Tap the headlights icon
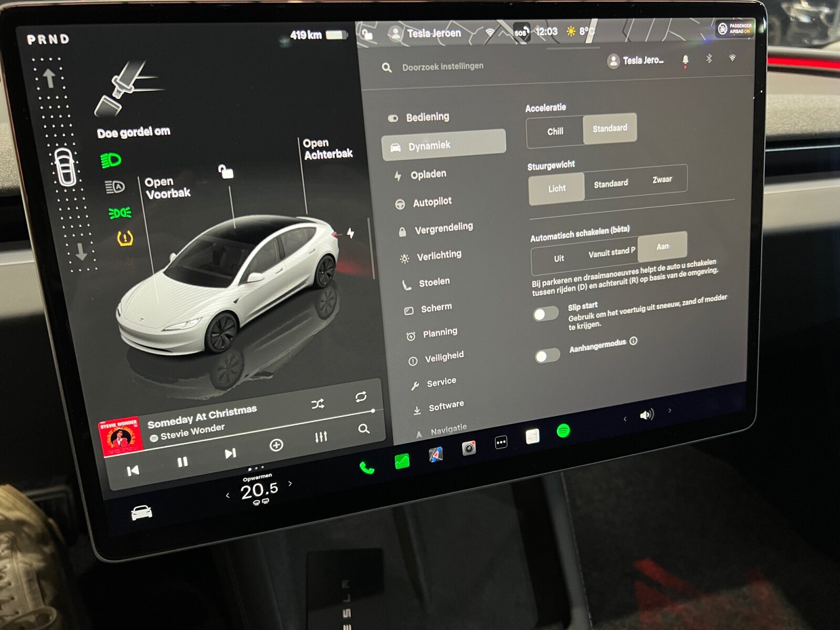 pyautogui.click(x=111, y=160)
